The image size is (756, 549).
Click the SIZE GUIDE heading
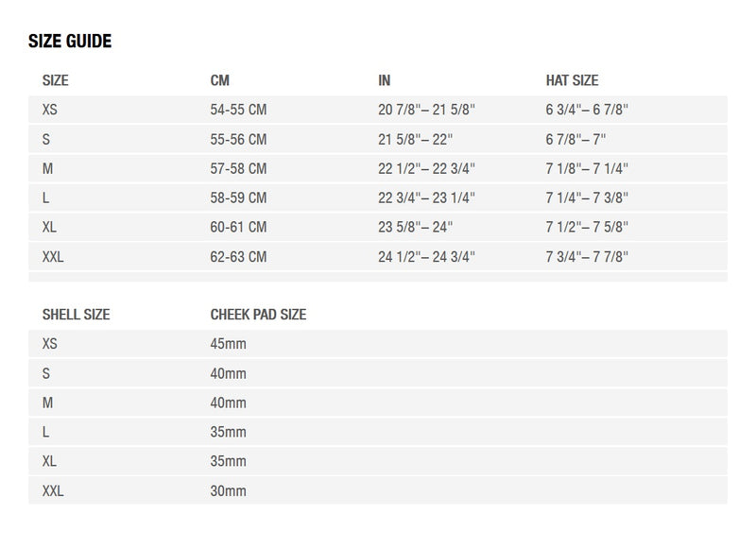[x=70, y=41]
